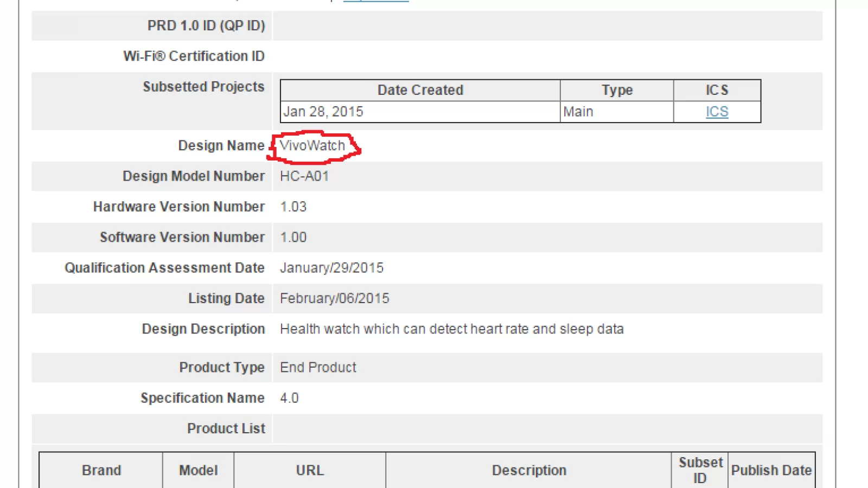Select the "January/29/2015" date value
The image size is (868, 488).
tap(332, 268)
